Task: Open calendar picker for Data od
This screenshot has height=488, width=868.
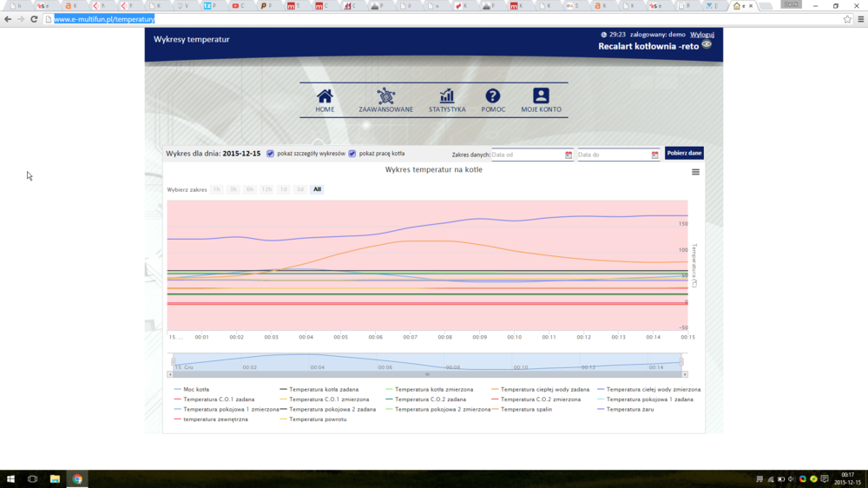Action: point(569,155)
